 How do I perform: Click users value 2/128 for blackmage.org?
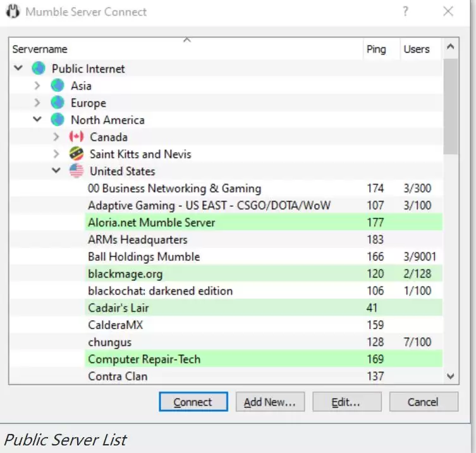pos(417,274)
